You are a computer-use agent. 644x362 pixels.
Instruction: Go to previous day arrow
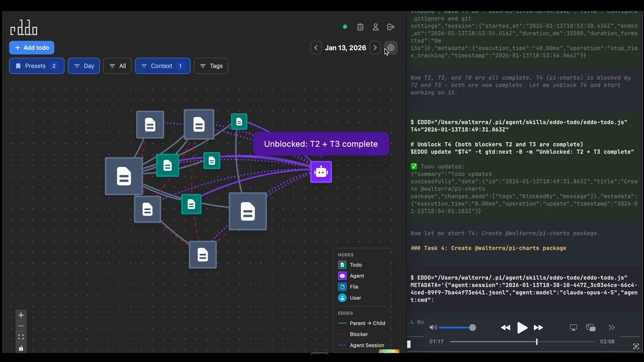point(316,48)
